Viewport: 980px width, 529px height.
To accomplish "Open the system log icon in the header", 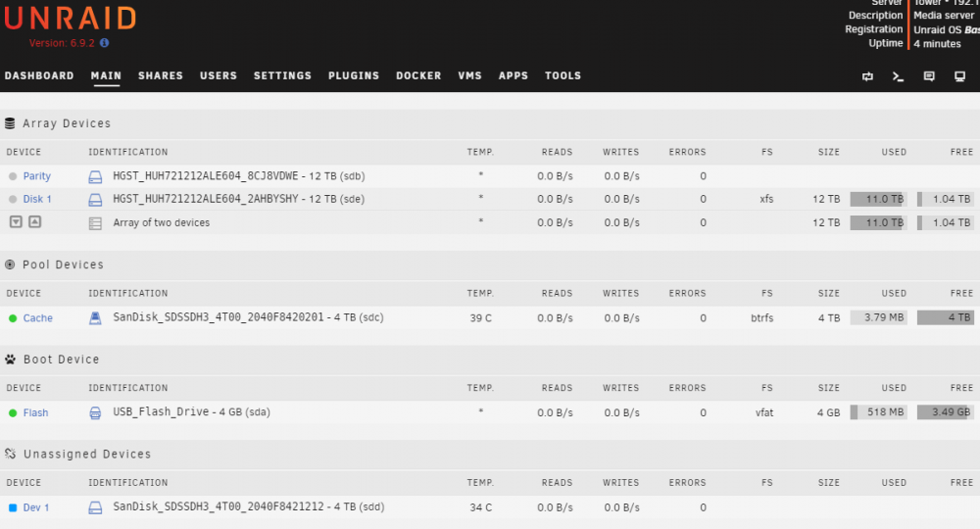I will (929, 76).
